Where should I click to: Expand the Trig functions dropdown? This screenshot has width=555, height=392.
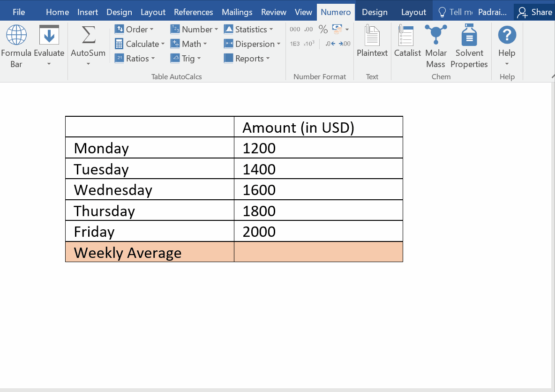(187, 59)
